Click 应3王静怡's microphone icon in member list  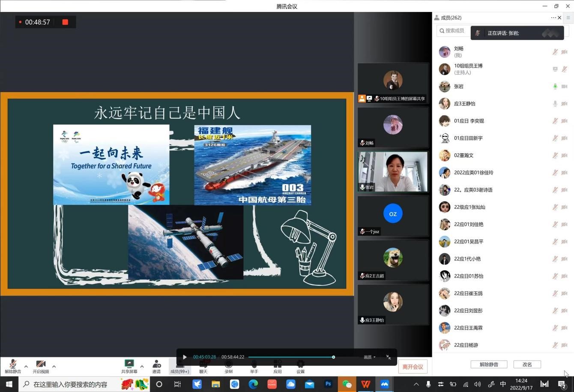[555, 104]
